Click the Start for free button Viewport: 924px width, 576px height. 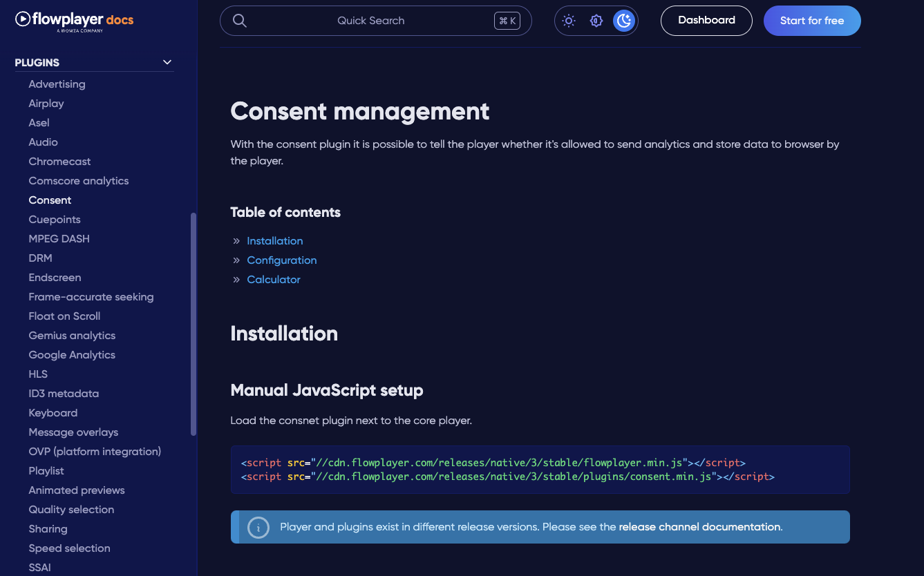tap(812, 21)
